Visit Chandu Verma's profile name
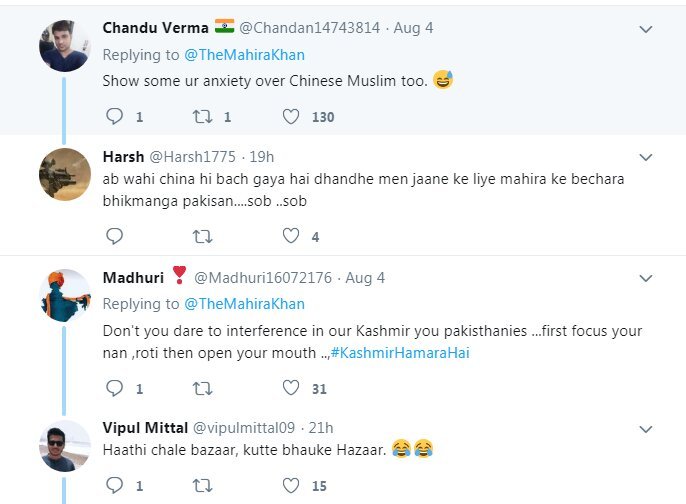This screenshot has height=504, width=686. click(155, 28)
